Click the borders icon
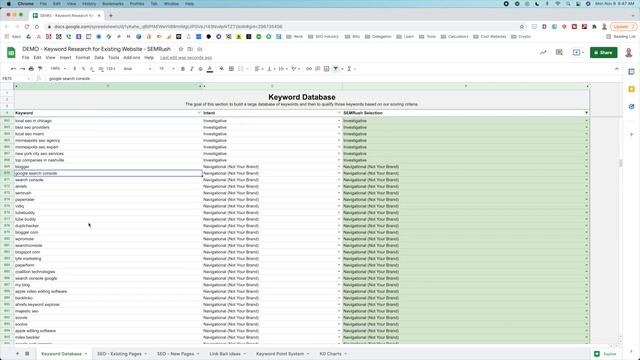The width and height of the screenshot is (640, 360). click(x=231, y=69)
